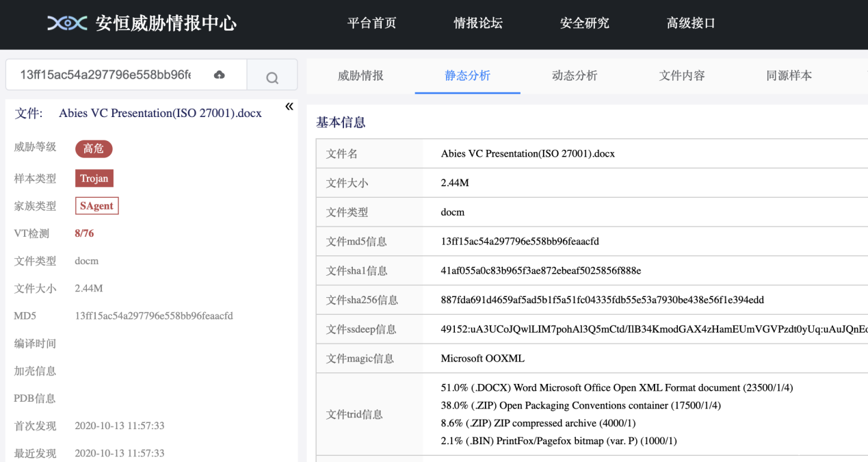The width and height of the screenshot is (868, 462).
Task: Click the 8/76 VT detection link
Action: (84, 233)
